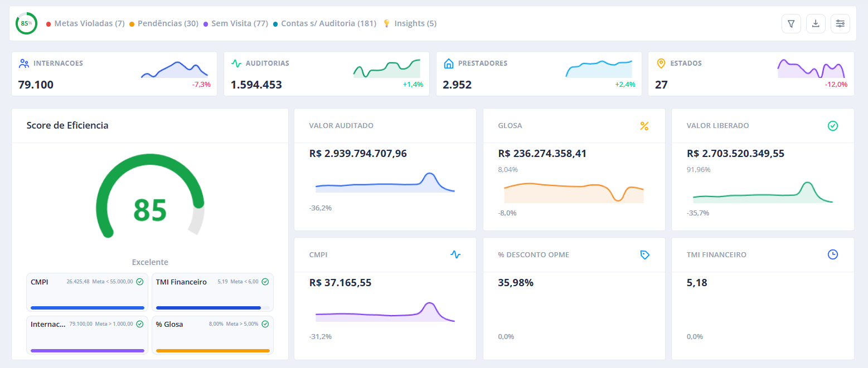Click the Glosa orange trend chart
Viewport: 868px width, 368px height.
pos(574,193)
